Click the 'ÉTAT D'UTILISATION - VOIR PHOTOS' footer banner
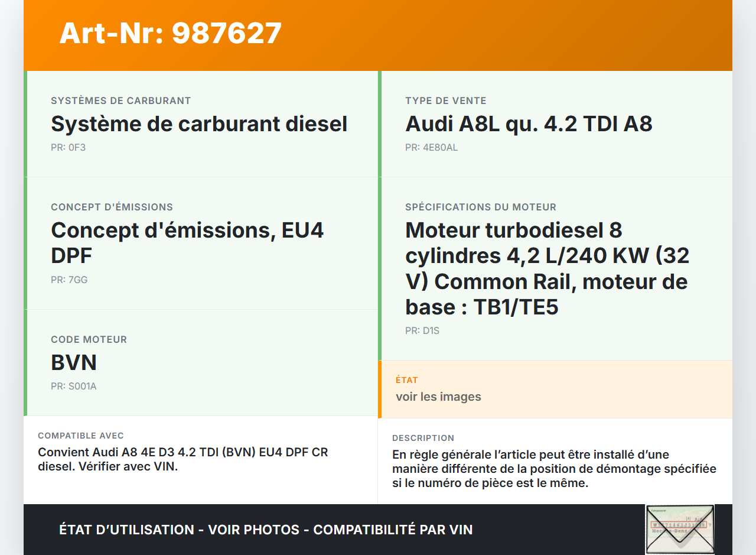 pyautogui.click(x=266, y=530)
